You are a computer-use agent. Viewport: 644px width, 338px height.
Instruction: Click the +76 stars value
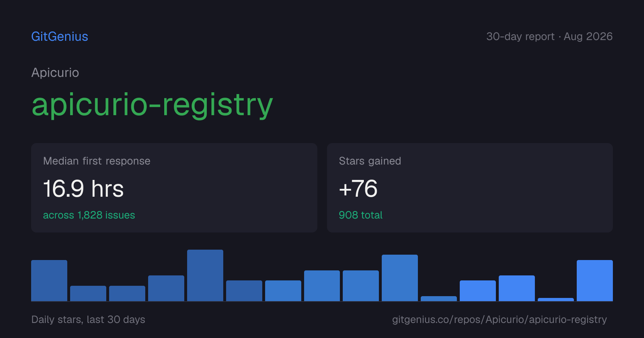pyautogui.click(x=358, y=188)
